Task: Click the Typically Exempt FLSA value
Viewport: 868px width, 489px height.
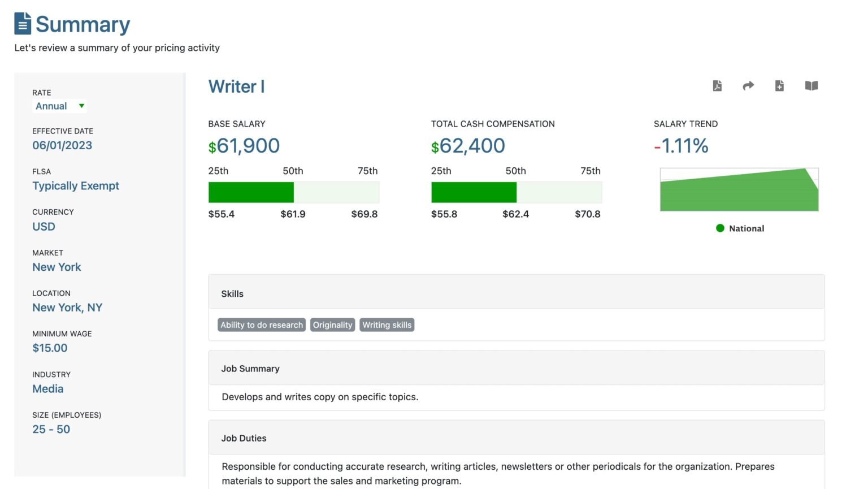Action: 76,186
